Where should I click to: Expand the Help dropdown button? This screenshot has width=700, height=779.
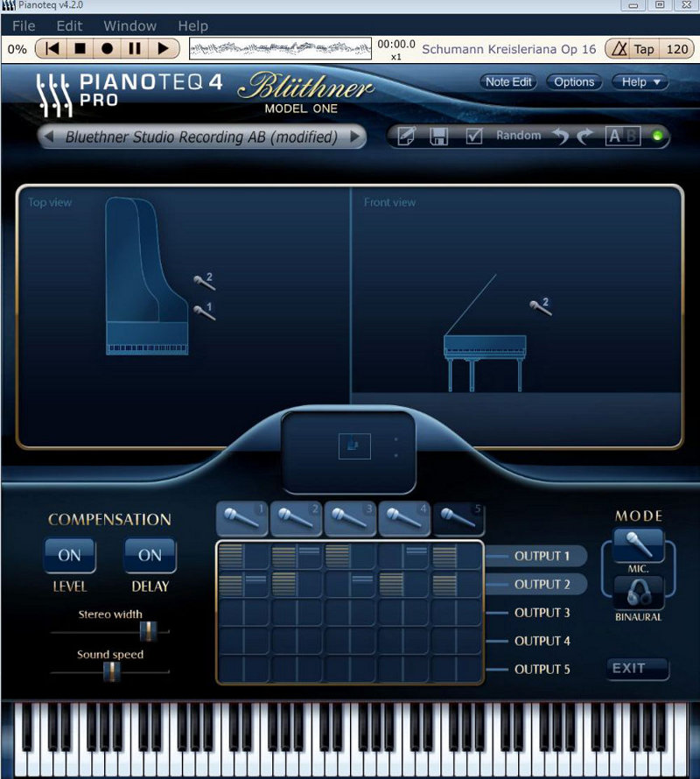(x=640, y=82)
